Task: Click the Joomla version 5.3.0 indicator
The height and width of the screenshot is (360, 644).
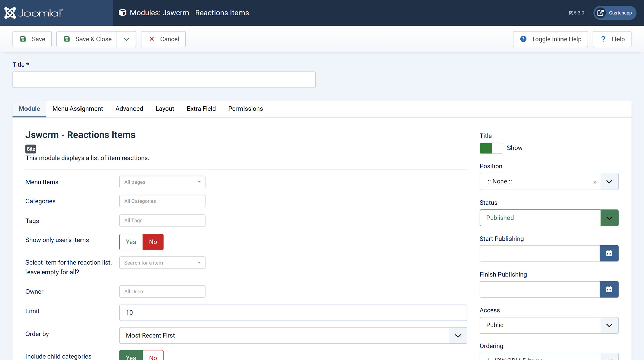Action: click(576, 13)
